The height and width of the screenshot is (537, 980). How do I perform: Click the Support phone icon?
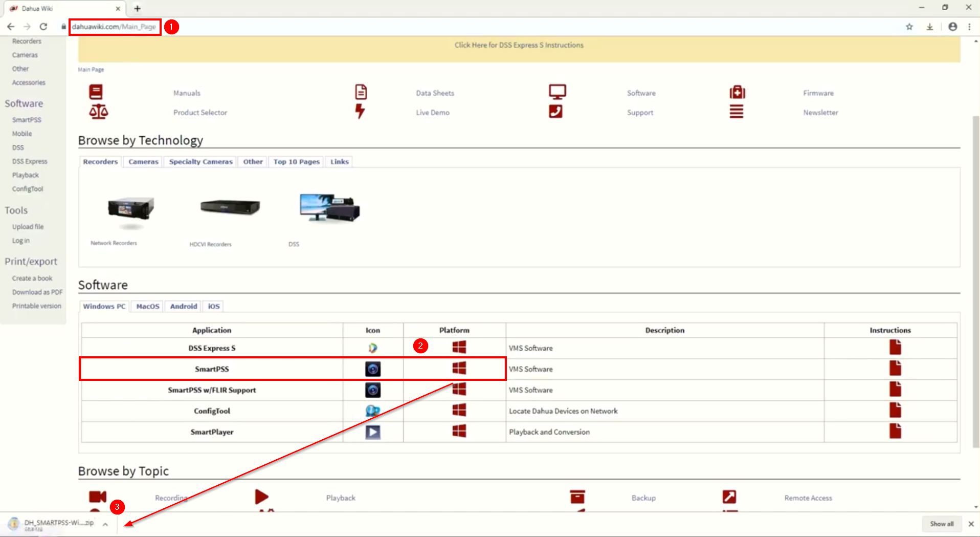click(x=555, y=112)
